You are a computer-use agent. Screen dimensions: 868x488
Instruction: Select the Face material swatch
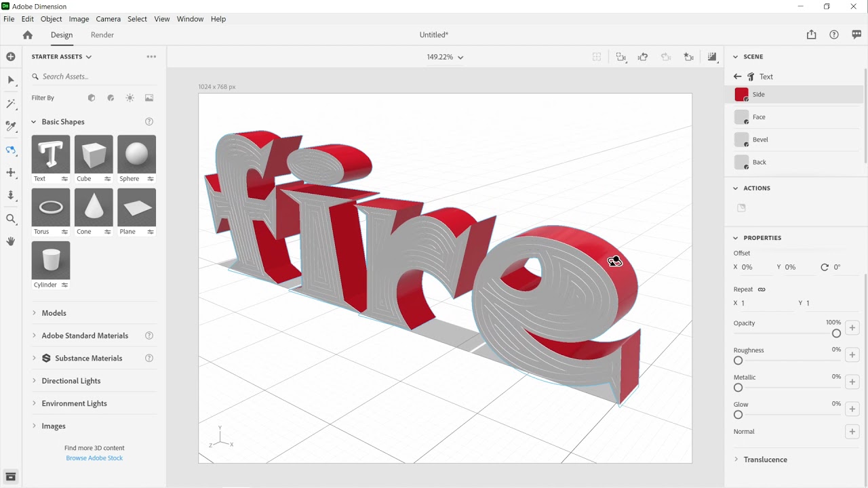(742, 117)
